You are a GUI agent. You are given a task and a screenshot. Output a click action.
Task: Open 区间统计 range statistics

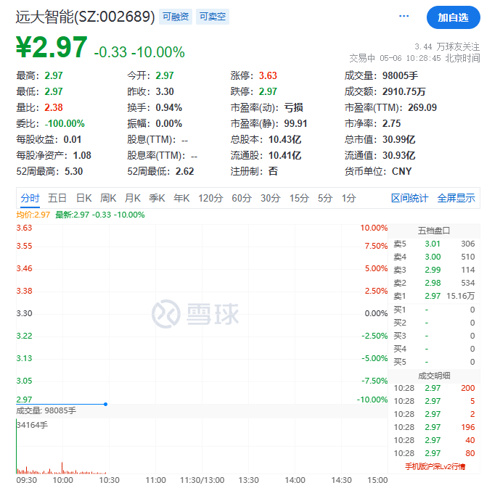[409, 198]
